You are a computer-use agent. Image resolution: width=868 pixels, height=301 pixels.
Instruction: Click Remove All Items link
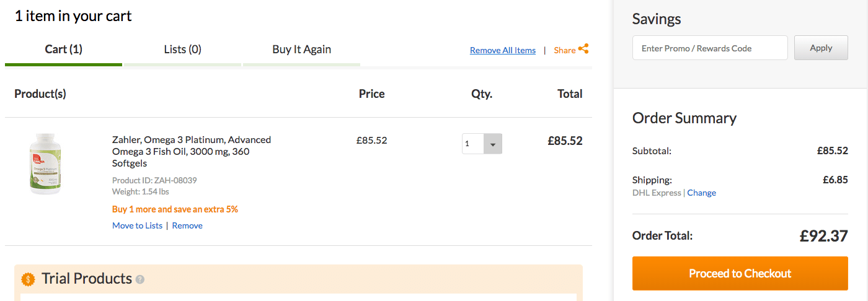(x=503, y=50)
